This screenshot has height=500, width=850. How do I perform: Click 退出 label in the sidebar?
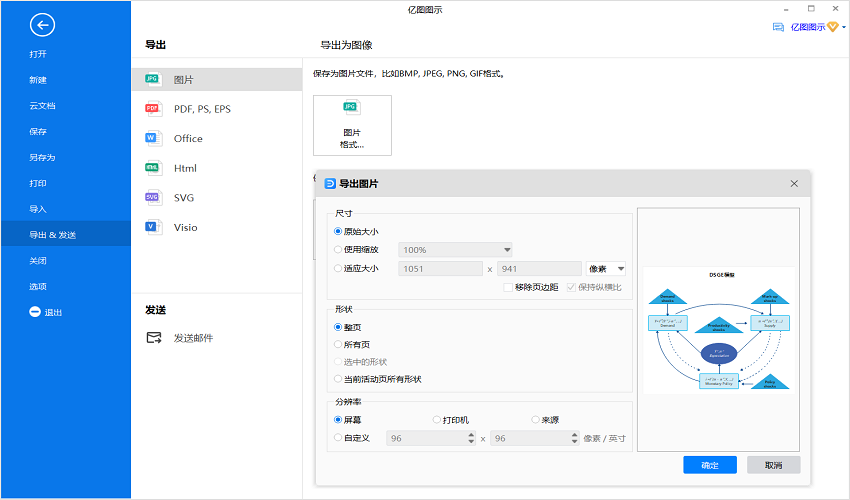(53, 312)
